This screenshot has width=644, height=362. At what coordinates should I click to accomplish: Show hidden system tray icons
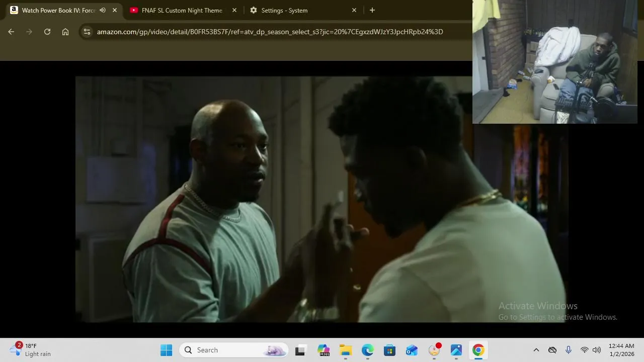(536, 350)
